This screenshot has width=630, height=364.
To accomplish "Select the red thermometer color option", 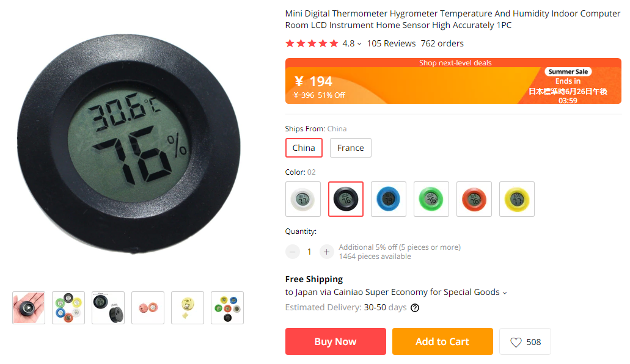I will click(474, 199).
